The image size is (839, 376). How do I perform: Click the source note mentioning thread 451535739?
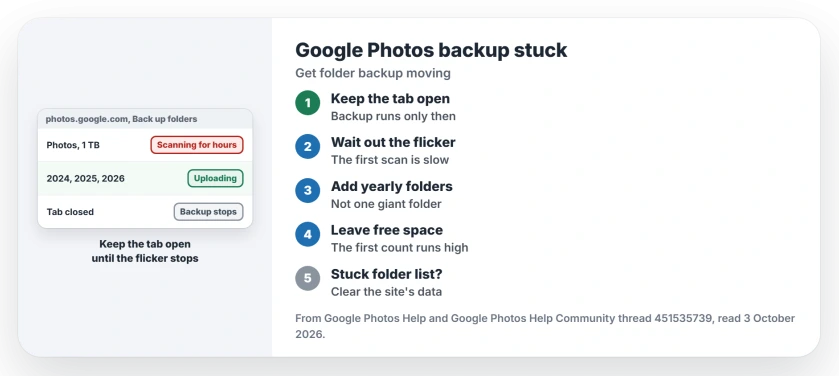(x=545, y=326)
